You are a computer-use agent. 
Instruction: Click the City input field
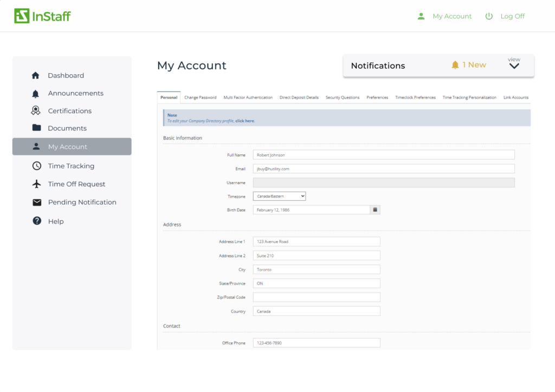tap(317, 269)
